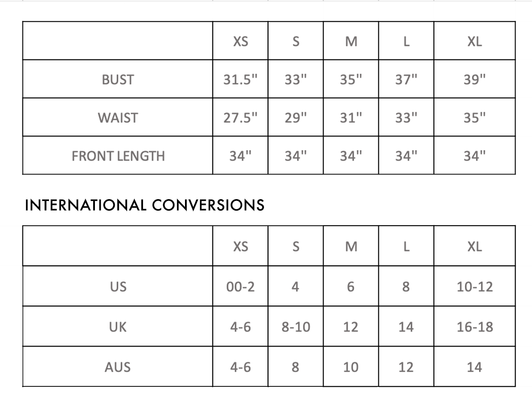Click the AUS row label

[117, 367]
